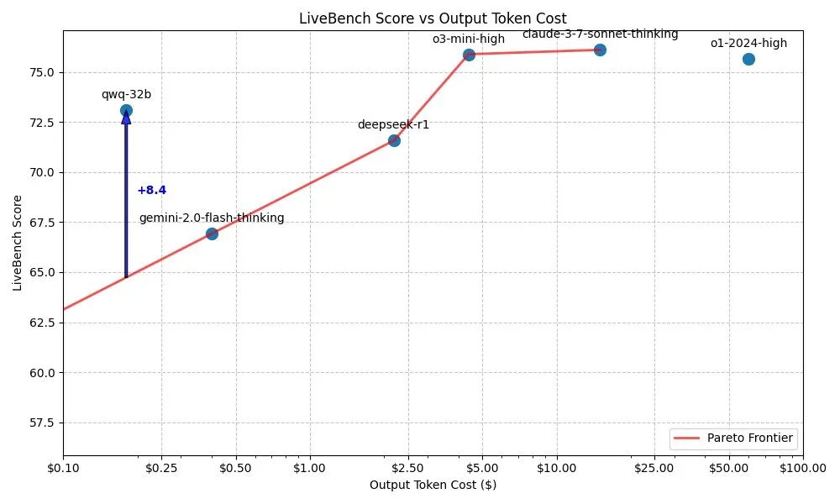
Task: Click the qwq-32b data point
Action: click(x=127, y=111)
